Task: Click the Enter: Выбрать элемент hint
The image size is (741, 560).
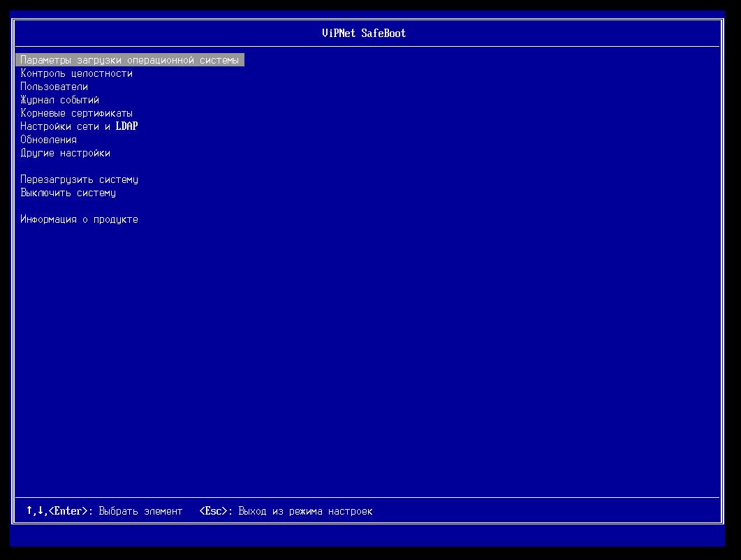Action: click(105, 511)
